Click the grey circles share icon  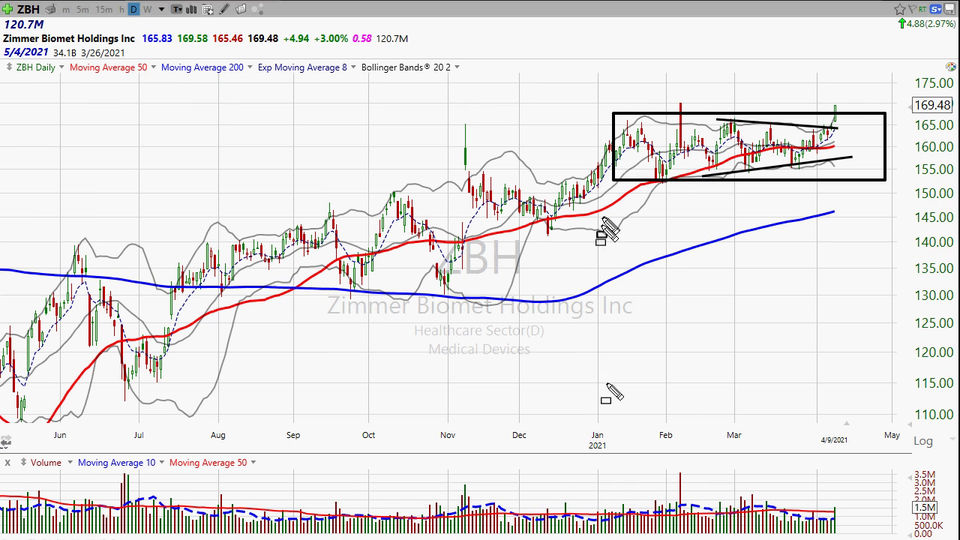(258, 9)
